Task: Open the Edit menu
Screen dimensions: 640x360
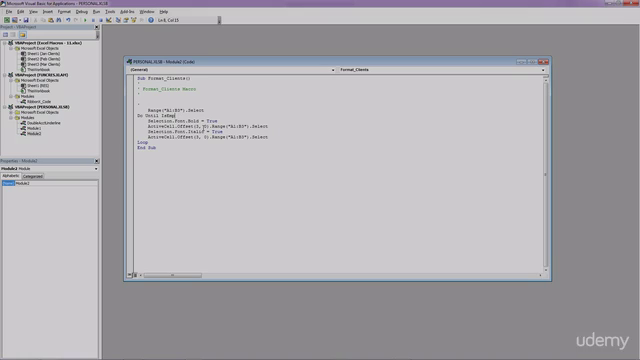Action: 20,12
